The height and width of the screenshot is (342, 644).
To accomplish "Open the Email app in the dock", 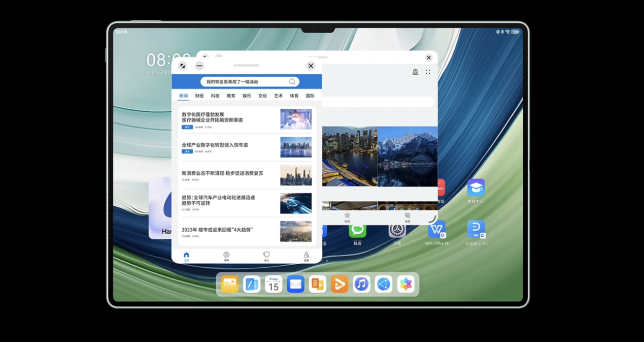I will [x=295, y=284].
